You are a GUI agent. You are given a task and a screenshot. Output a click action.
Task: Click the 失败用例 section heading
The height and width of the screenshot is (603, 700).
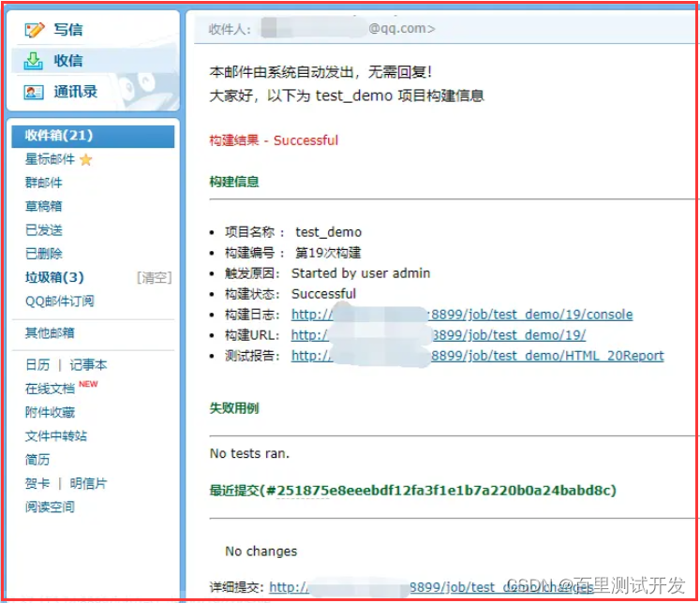[234, 407]
